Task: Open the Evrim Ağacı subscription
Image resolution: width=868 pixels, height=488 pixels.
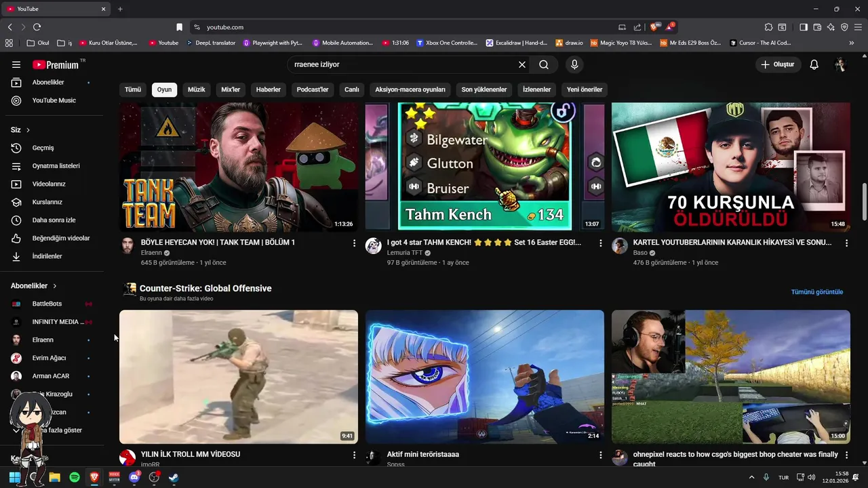Action: coord(52,358)
